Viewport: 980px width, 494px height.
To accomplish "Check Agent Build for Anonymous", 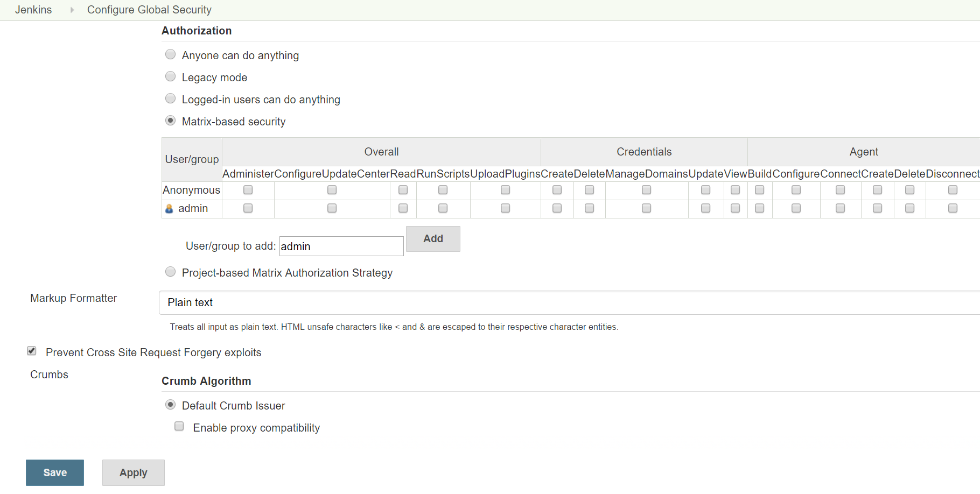I will [760, 190].
